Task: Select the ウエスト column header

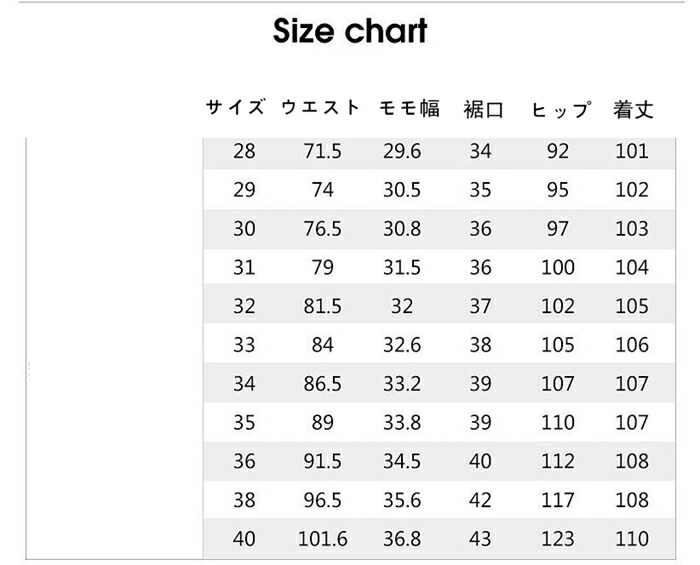Action: pyautogui.click(x=321, y=108)
